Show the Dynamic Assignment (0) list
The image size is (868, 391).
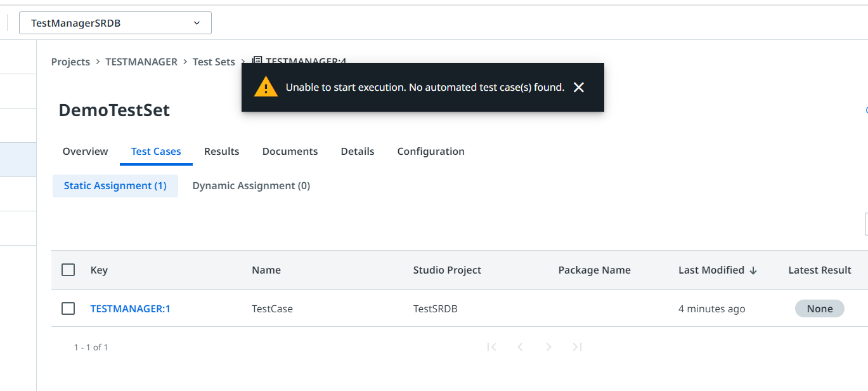(251, 186)
